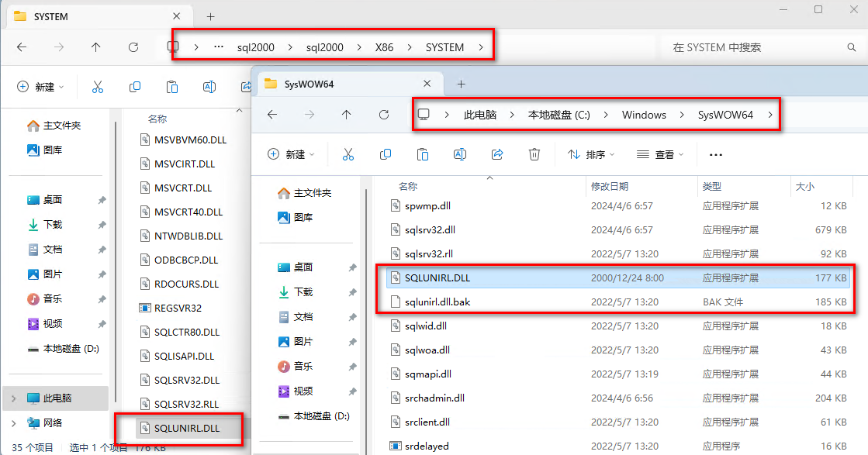The height and width of the screenshot is (455, 868).
Task: Click Windows in the address breadcrumb
Action: click(x=644, y=115)
